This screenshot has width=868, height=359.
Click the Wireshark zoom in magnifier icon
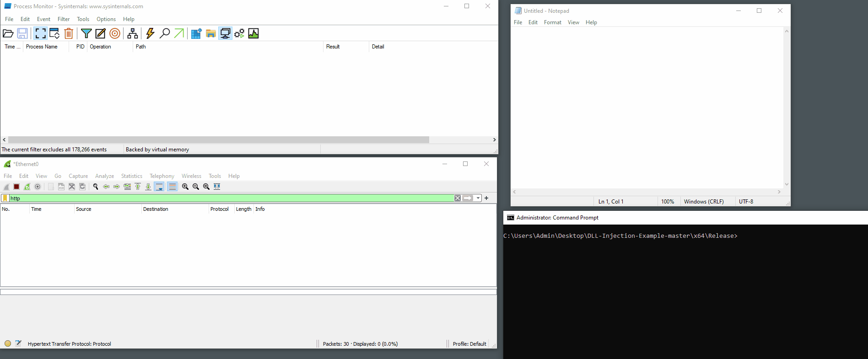point(185,187)
